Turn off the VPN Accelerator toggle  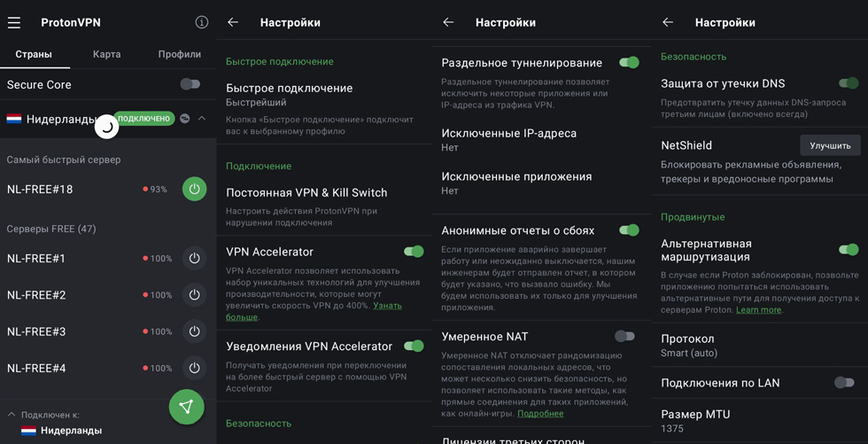[414, 252]
